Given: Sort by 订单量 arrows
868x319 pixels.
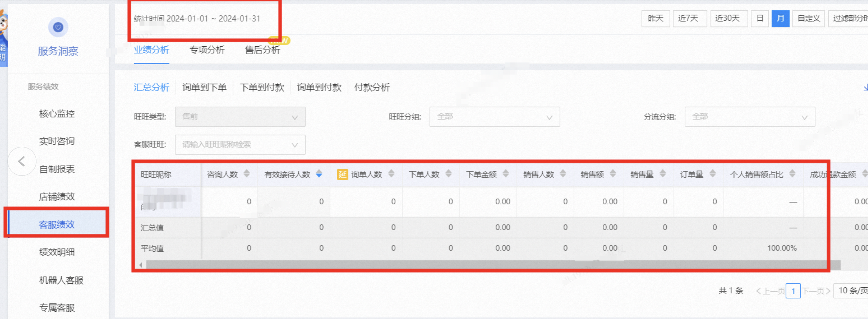Looking at the screenshot, I should [x=713, y=174].
